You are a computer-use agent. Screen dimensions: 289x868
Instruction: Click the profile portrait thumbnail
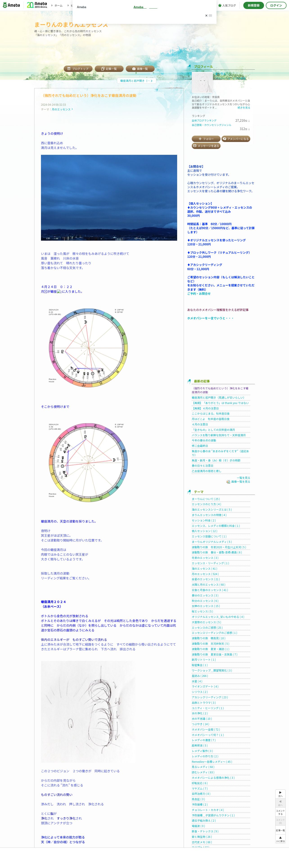click(x=202, y=82)
